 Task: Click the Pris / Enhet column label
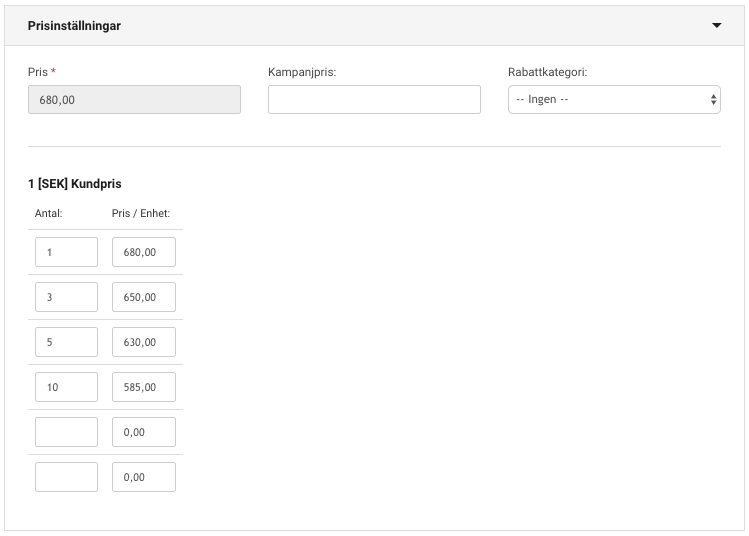pyautogui.click(x=141, y=213)
